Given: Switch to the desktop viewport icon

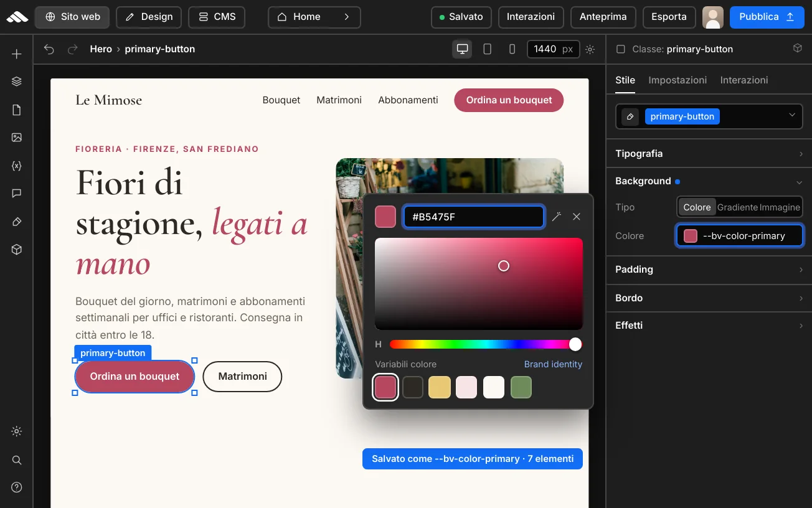Looking at the screenshot, I should [463, 49].
